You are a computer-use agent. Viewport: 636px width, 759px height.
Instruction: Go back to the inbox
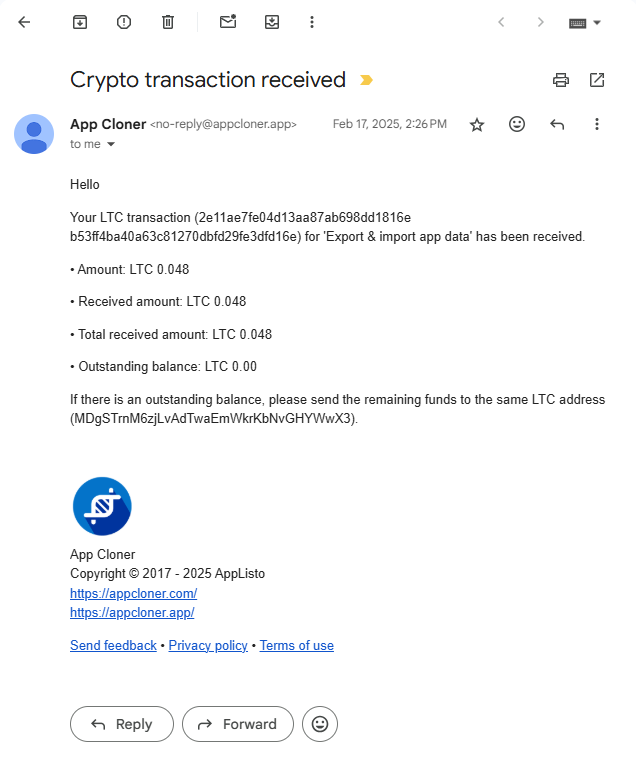tap(25, 22)
